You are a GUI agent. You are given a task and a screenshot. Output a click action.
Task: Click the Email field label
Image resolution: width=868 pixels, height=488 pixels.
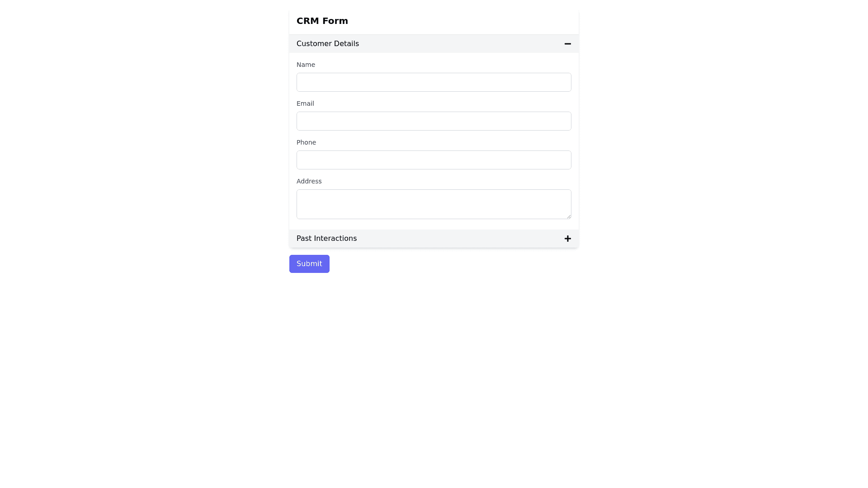click(x=305, y=103)
